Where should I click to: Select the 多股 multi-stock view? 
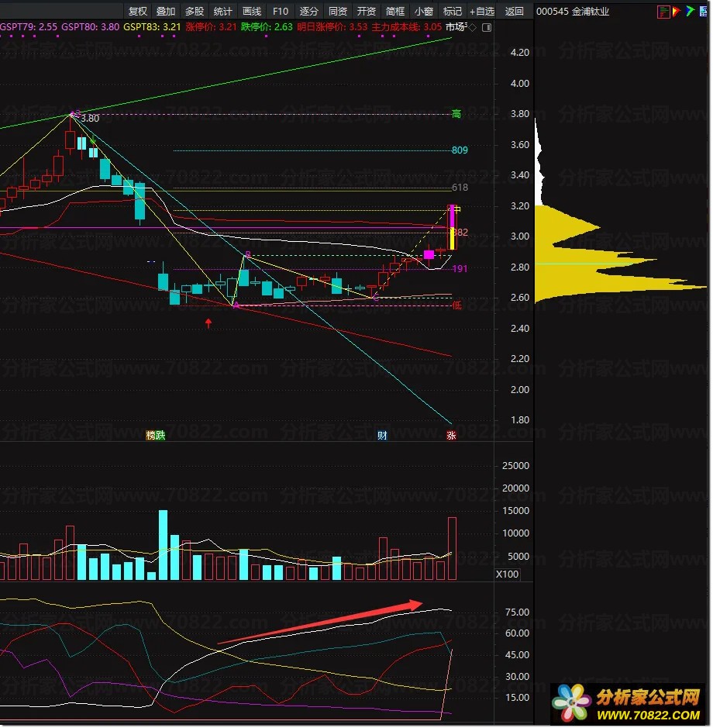pos(195,11)
